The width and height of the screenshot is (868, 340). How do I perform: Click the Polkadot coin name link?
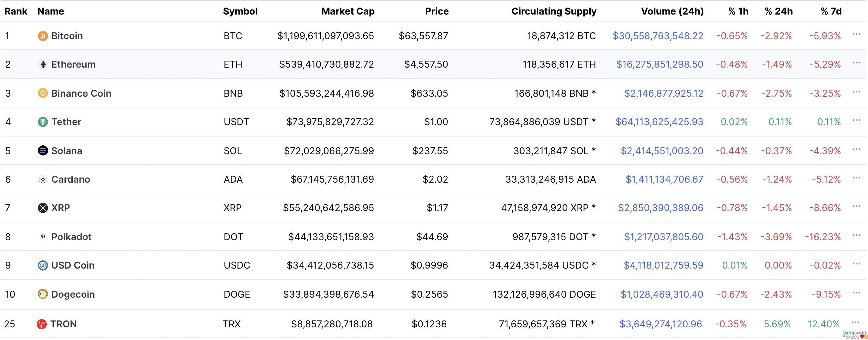point(71,237)
